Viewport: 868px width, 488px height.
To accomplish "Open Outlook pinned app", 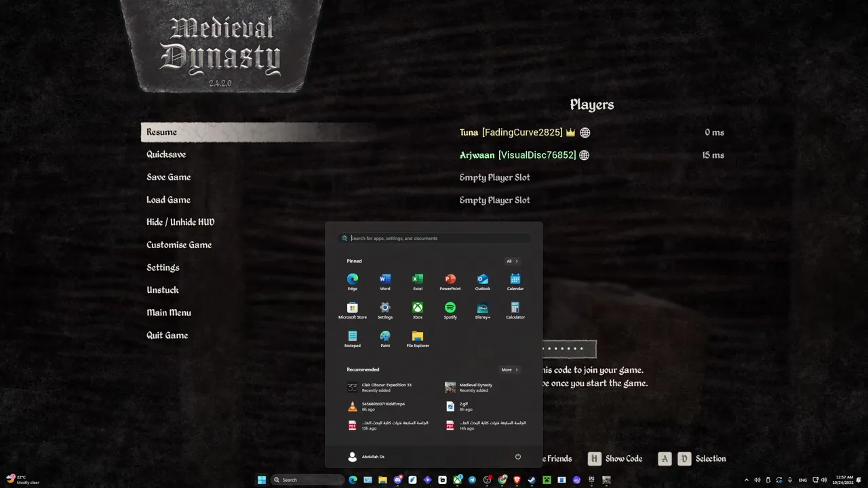I will [x=483, y=281].
